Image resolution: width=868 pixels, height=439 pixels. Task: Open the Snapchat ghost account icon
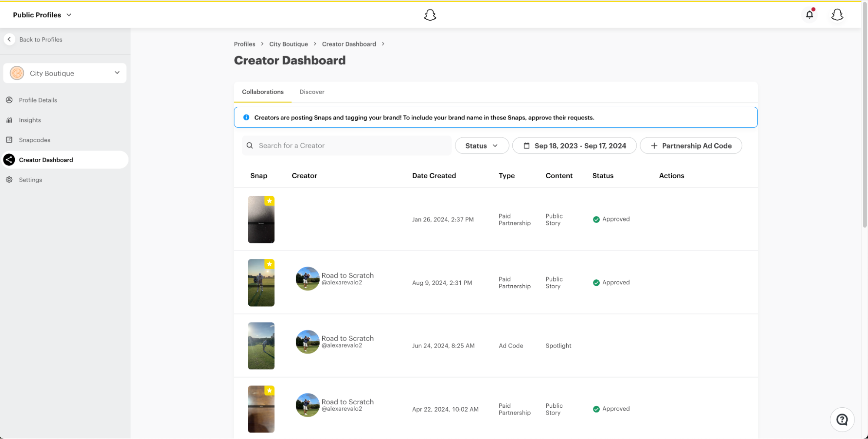[837, 15]
